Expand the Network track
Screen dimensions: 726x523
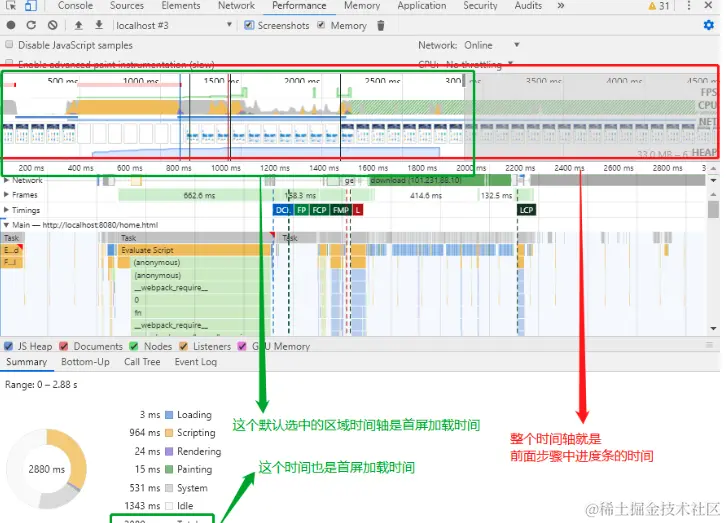click(x=6, y=180)
